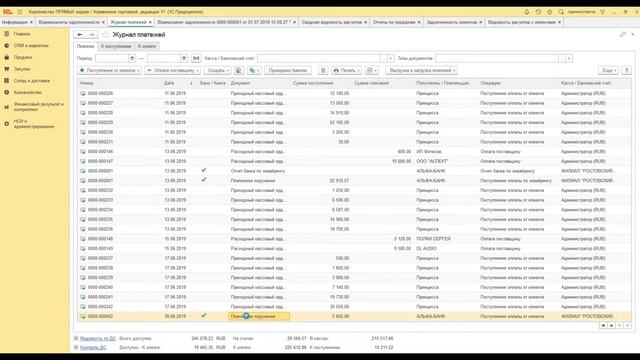Close the Журнал платежей tab
Screen dimensions: 640x360
coord(150,22)
